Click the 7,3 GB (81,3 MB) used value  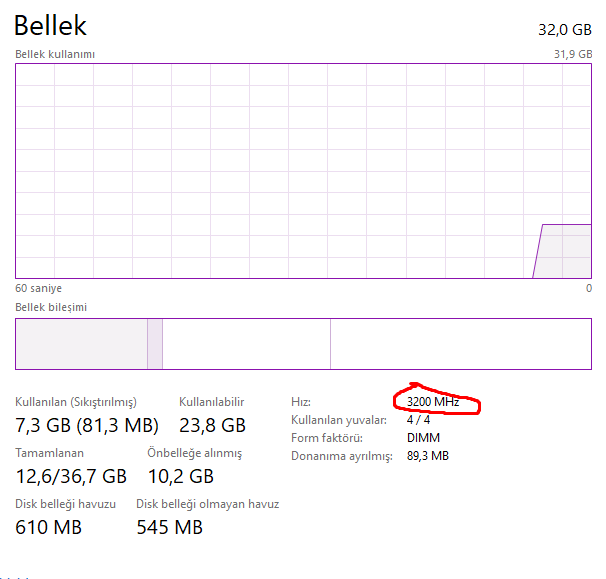pyautogui.click(x=87, y=425)
